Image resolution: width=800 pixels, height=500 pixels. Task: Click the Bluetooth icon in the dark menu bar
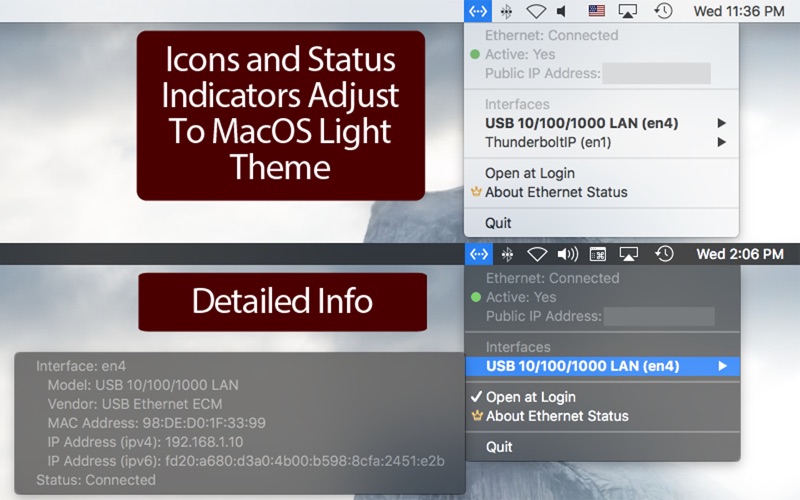click(507, 254)
